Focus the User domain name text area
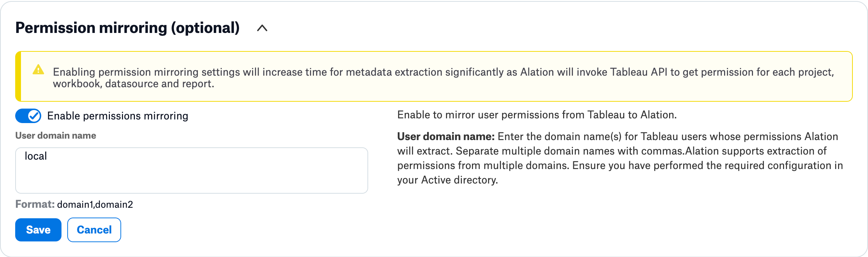Viewport: 868px width, 257px height. click(192, 170)
